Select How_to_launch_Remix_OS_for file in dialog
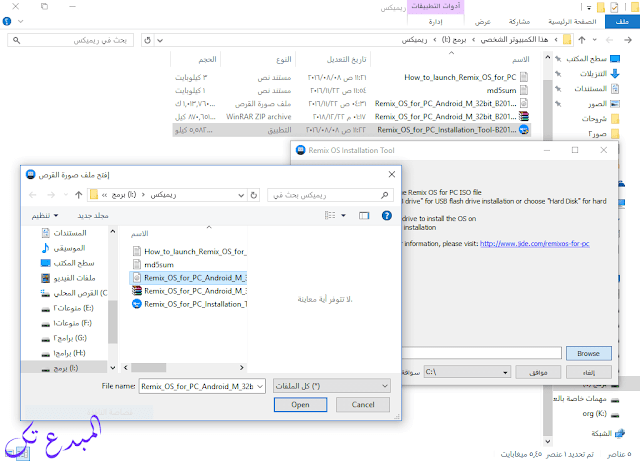Screen dimensions: 640x461 (189, 252)
